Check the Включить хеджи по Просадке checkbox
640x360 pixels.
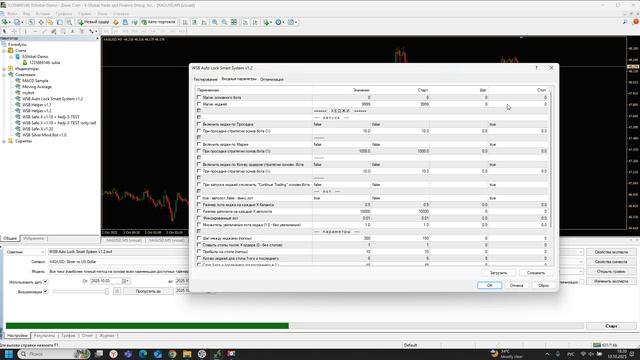click(199, 124)
